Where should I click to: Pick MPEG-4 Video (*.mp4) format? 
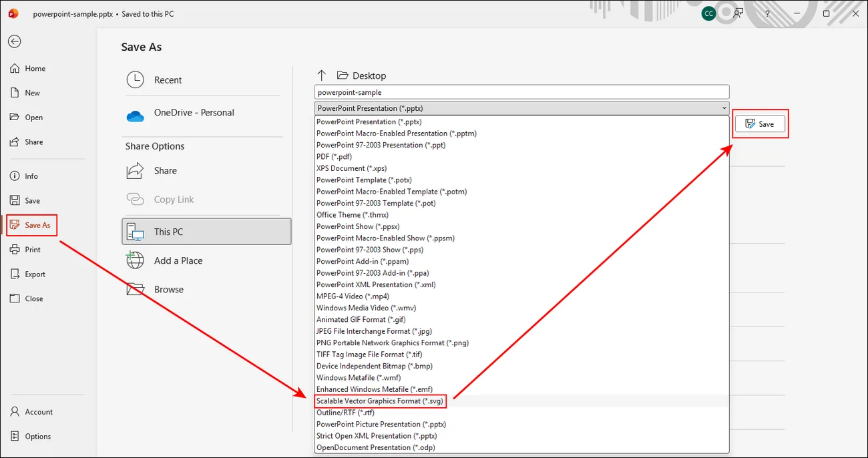pos(521,296)
